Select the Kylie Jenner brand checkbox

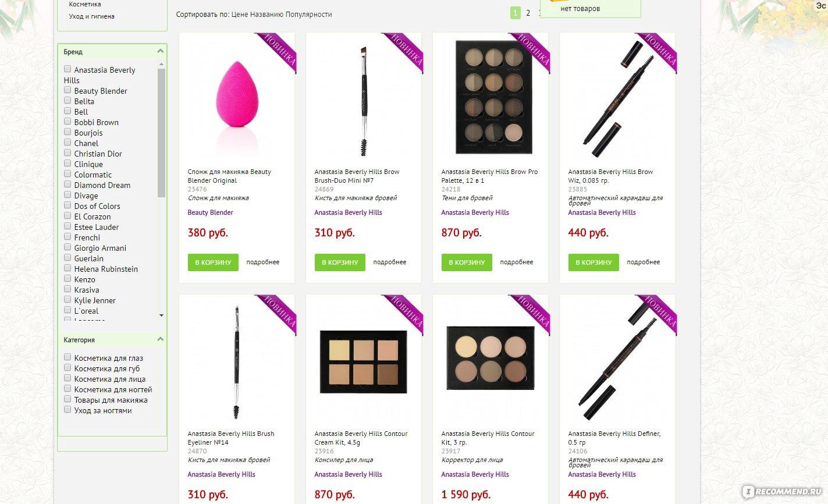pyautogui.click(x=67, y=300)
